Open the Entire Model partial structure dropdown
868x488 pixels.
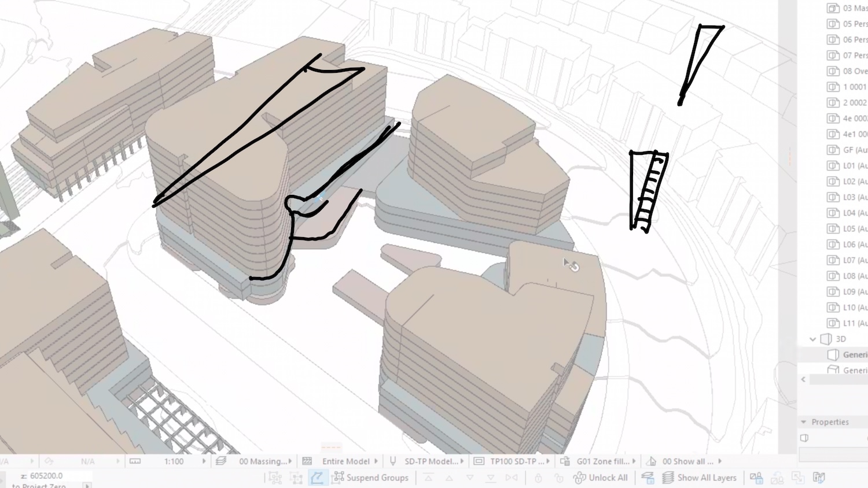click(x=376, y=461)
